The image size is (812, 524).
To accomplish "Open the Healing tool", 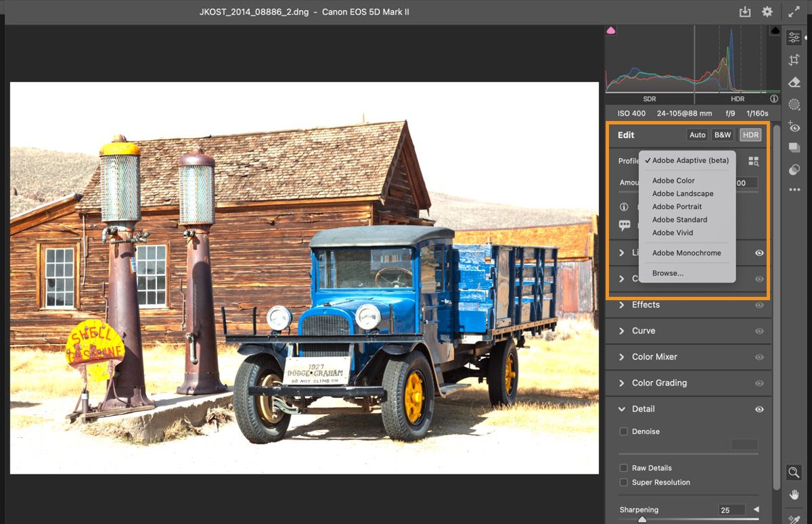I will tap(794, 82).
